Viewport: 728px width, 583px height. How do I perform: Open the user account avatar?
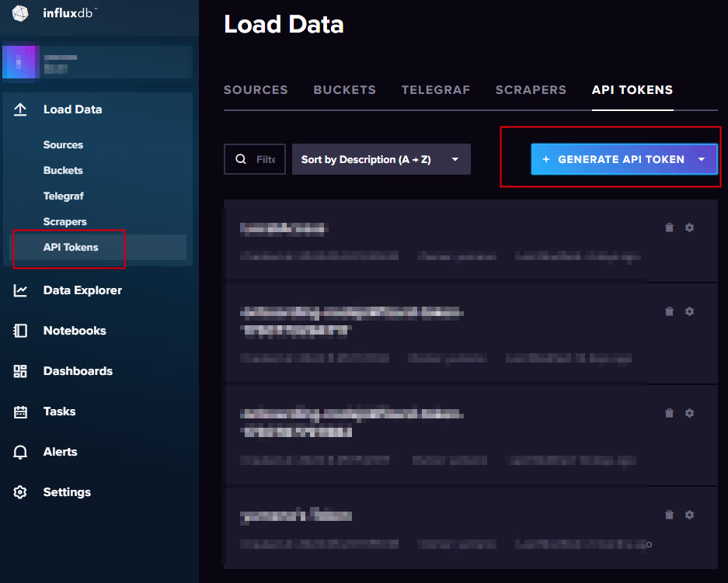tap(20, 61)
